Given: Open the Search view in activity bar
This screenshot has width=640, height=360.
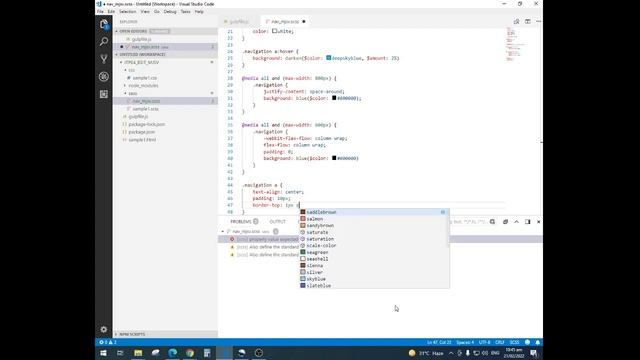Looking at the screenshot, I should (104, 42).
